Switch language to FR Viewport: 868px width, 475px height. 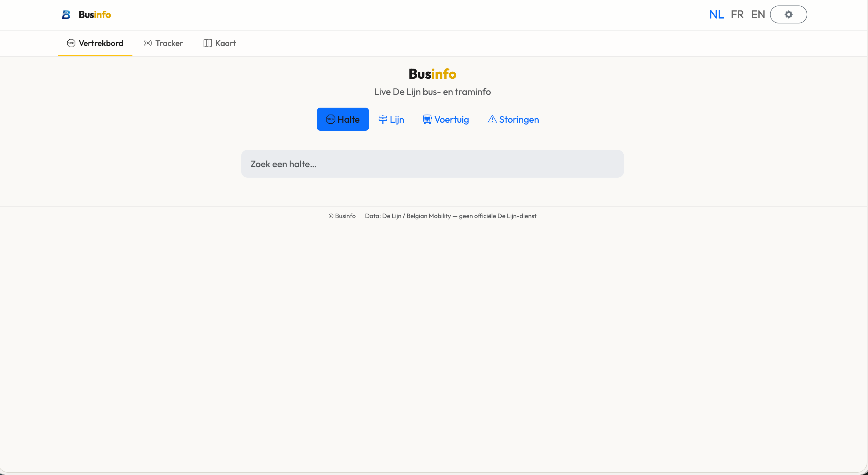[737, 14]
